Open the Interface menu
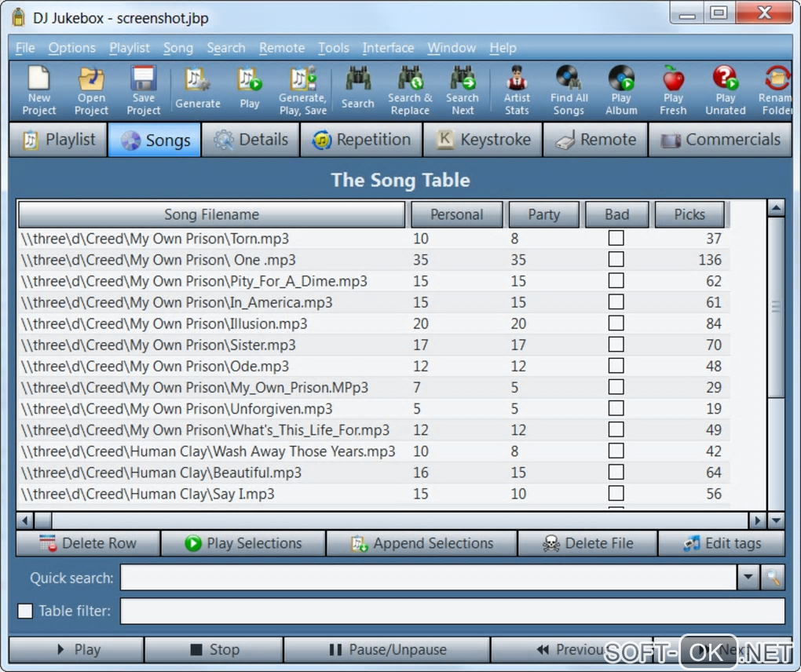Screen dimensions: 801x672 pos(388,48)
